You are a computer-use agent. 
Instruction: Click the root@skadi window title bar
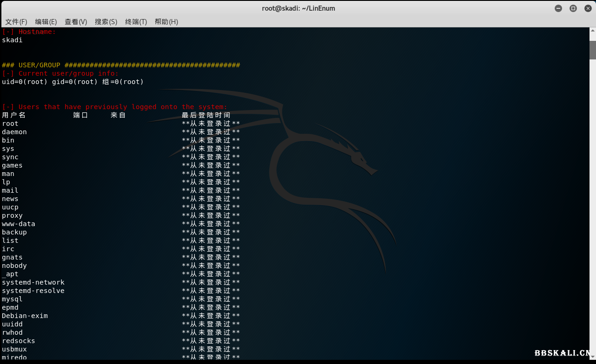[x=298, y=8]
